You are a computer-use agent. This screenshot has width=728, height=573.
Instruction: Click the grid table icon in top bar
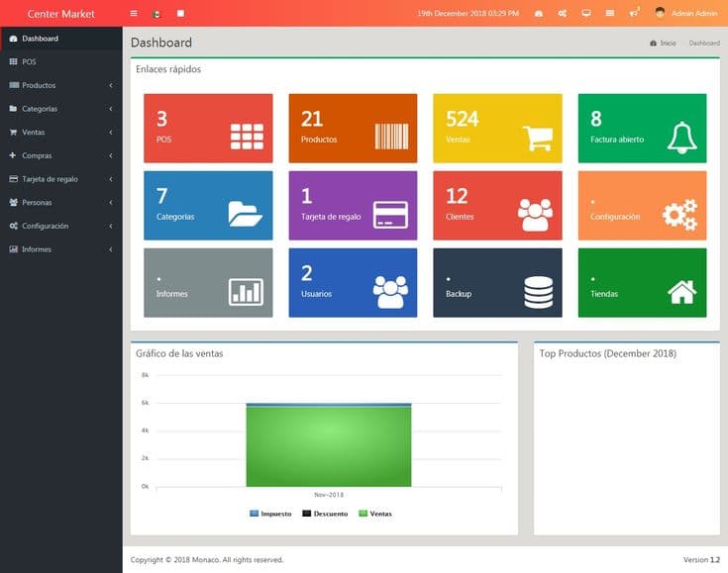pyautogui.click(x=610, y=14)
